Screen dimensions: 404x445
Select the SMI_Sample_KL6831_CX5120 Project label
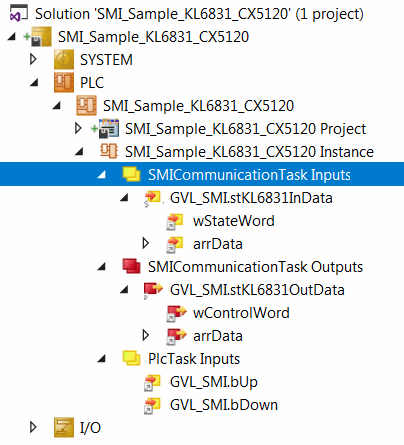tap(245, 129)
